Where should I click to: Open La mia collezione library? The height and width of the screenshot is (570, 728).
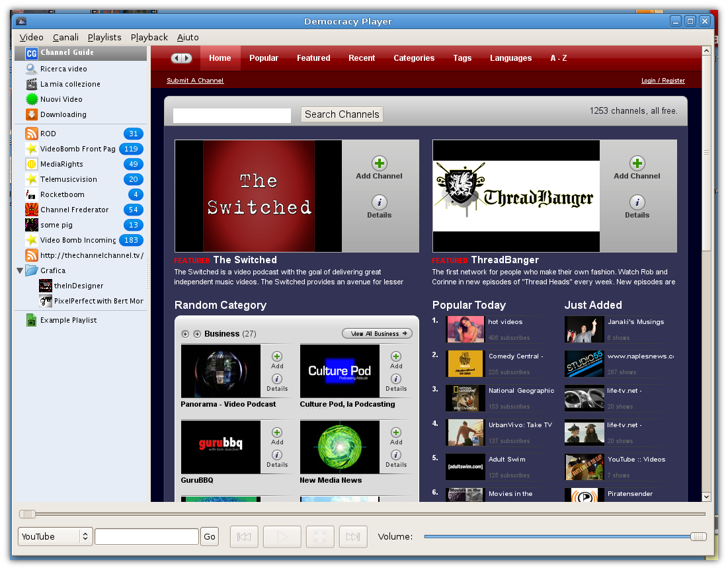point(80,84)
